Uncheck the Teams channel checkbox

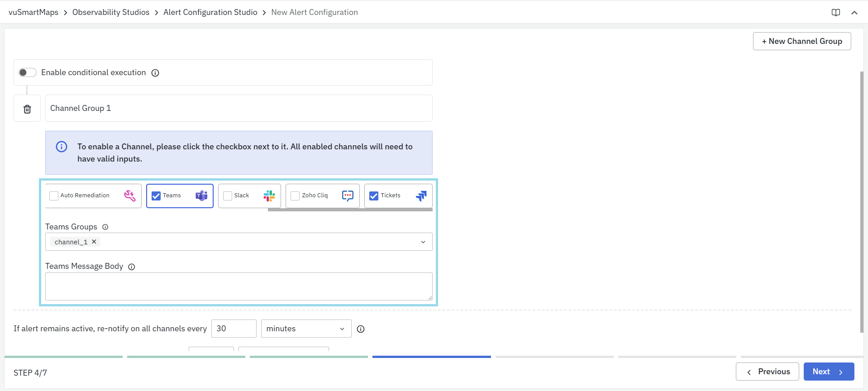click(x=156, y=196)
